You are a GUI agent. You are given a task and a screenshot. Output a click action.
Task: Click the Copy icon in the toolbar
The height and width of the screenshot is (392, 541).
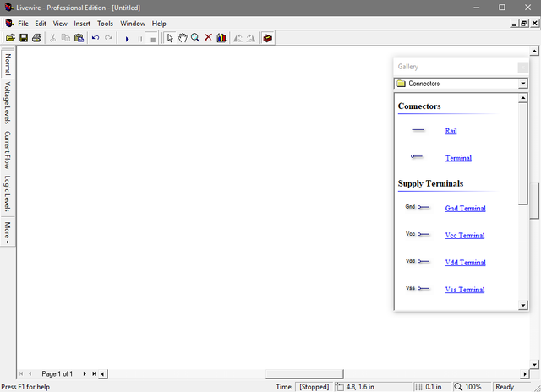(66, 38)
